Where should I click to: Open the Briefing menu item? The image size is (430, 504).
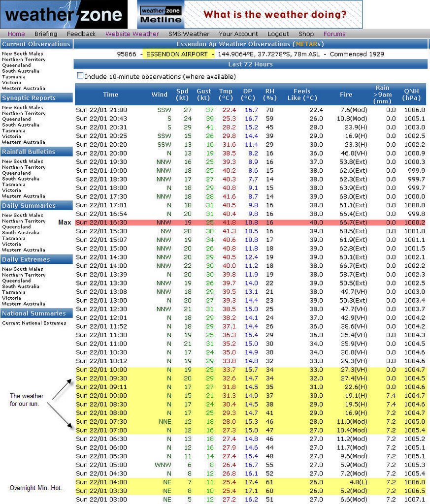(x=46, y=34)
